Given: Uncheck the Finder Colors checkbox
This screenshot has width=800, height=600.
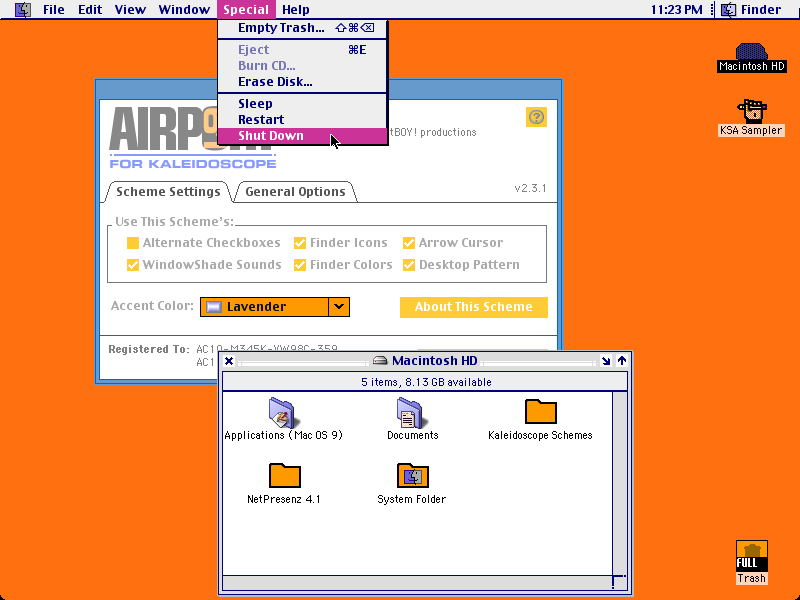Looking at the screenshot, I should coord(300,265).
